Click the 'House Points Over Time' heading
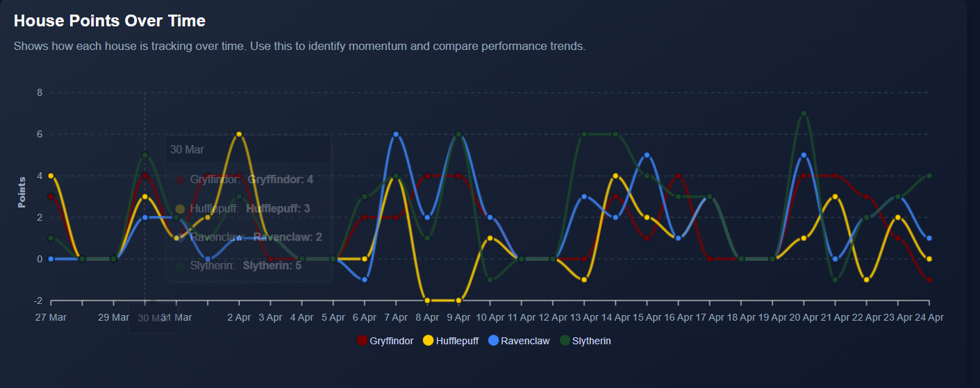980x388 pixels. coord(110,21)
